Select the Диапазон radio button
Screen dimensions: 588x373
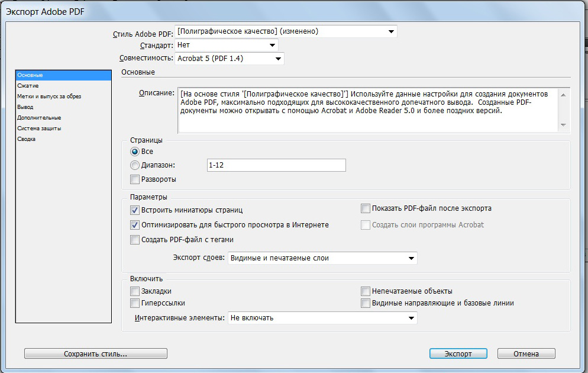[x=135, y=165]
